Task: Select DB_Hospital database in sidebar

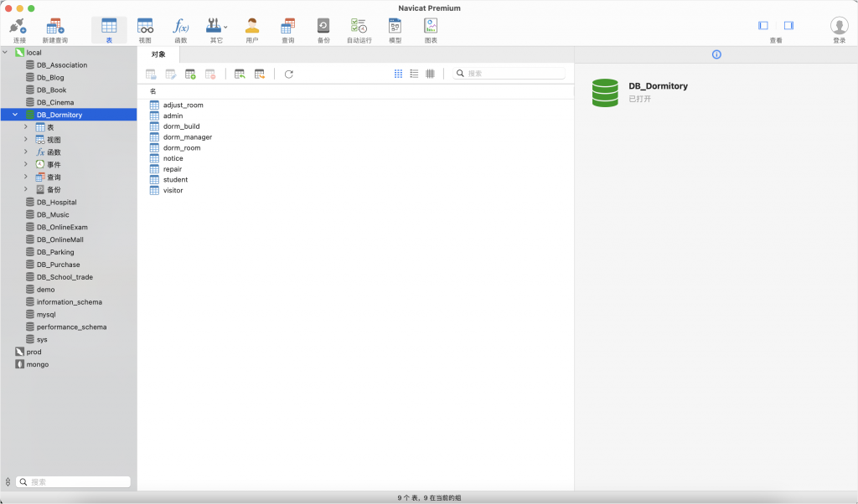Action: tap(56, 203)
